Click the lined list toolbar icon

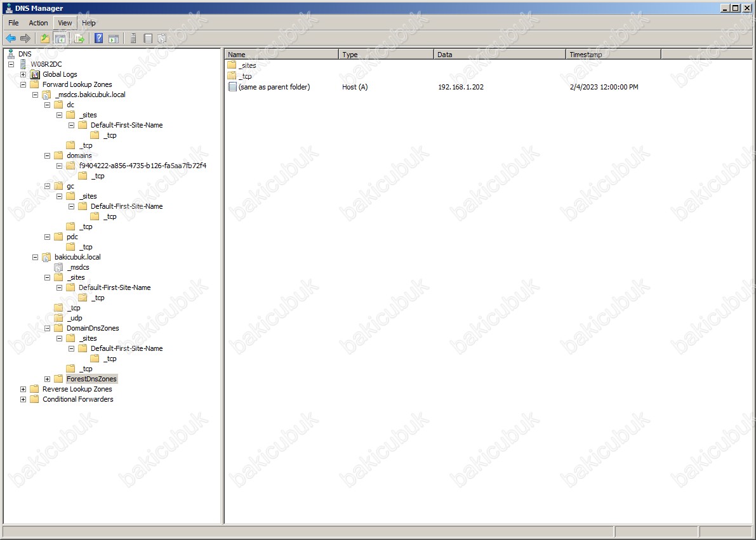point(148,38)
